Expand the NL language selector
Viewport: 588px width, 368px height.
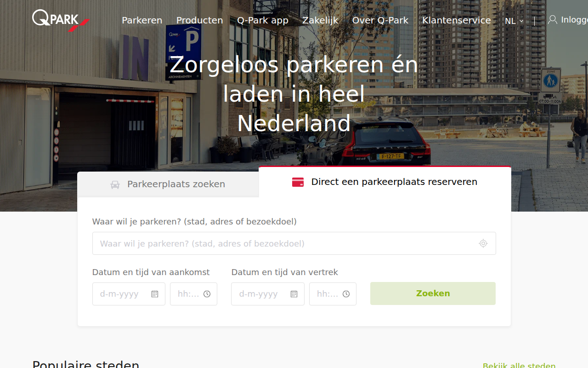tap(514, 21)
